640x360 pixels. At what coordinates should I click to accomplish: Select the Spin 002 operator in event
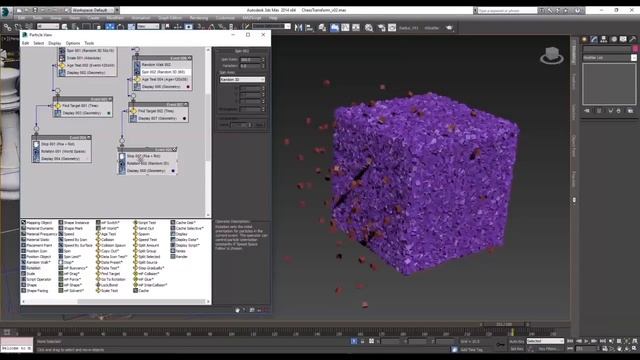coord(162,72)
